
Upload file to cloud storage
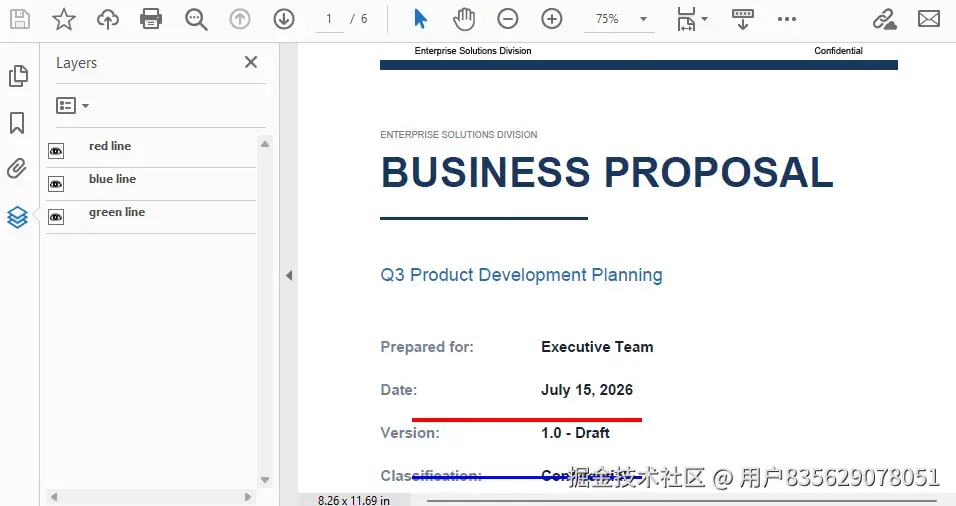[108, 19]
